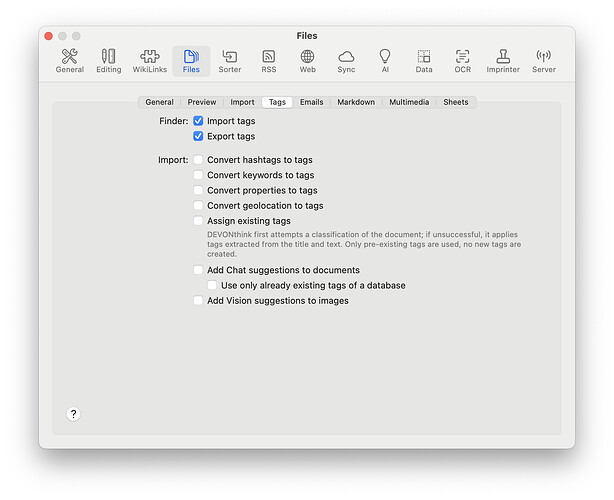The image size is (614, 500).
Task: Open the Imprinter preferences pane
Action: (502, 61)
